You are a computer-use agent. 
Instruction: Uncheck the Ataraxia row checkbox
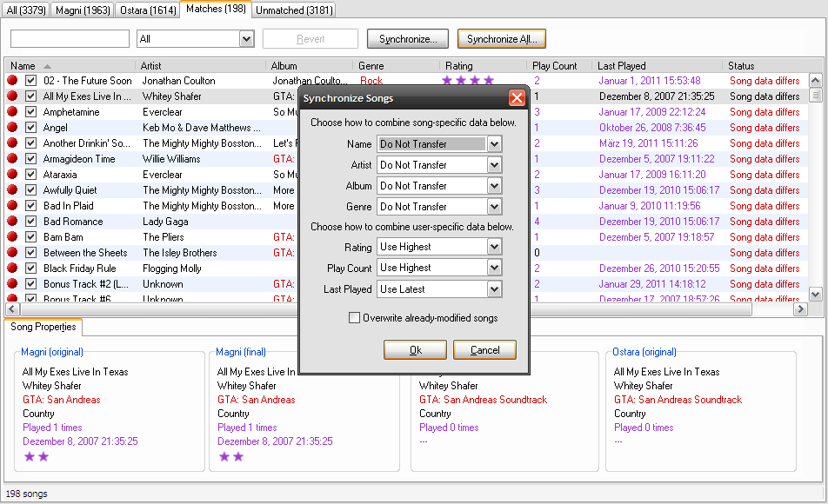point(30,174)
